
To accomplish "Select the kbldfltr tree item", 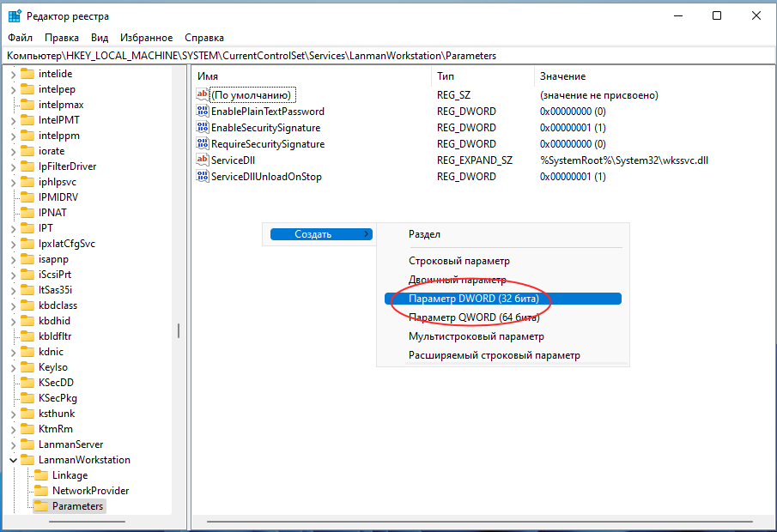I will point(55,336).
